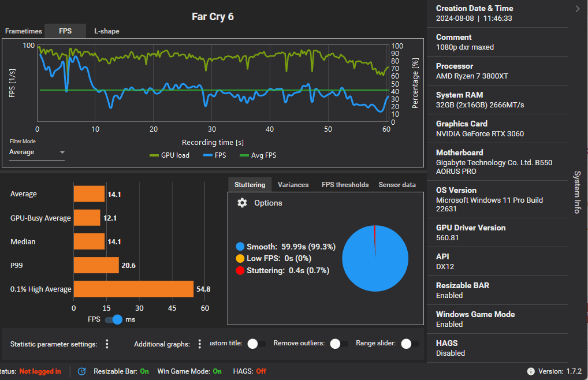The height and width of the screenshot is (380, 588).
Task: Click the 'Stuttering: 0.4s (0.7%)' text
Action: [x=288, y=270]
